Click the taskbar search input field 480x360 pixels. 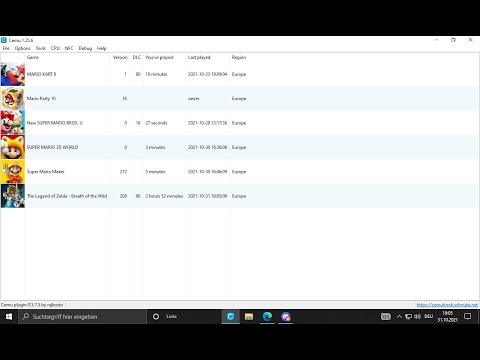82,316
